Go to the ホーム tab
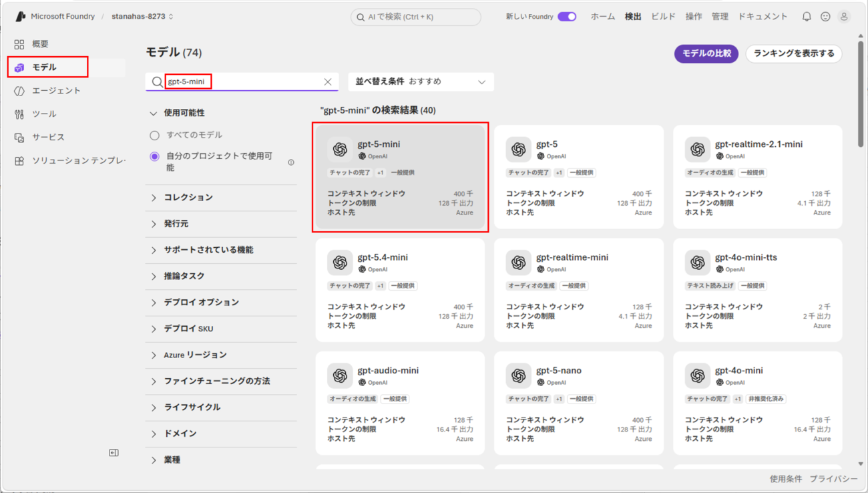This screenshot has width=868, height=493. point(603,17)
